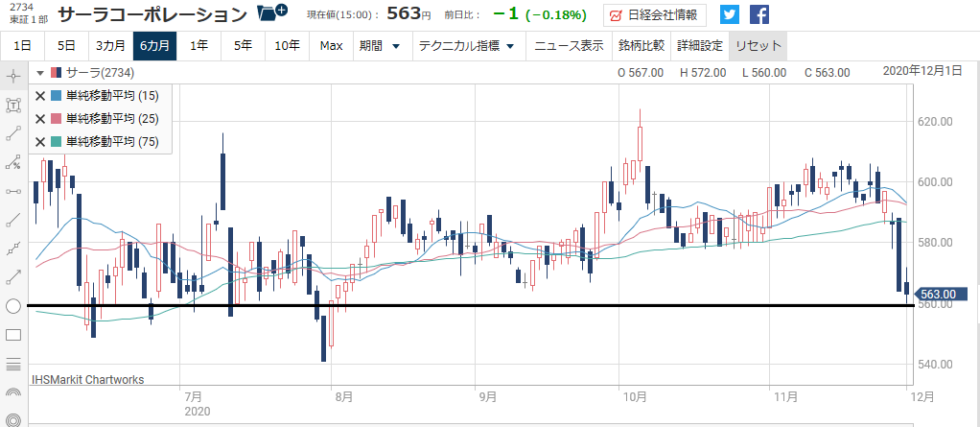This screenshot has width=980, height=427.
Task: Choose the rectangle drawing tool
Action: pyautogui.click(x=13, y=335)
